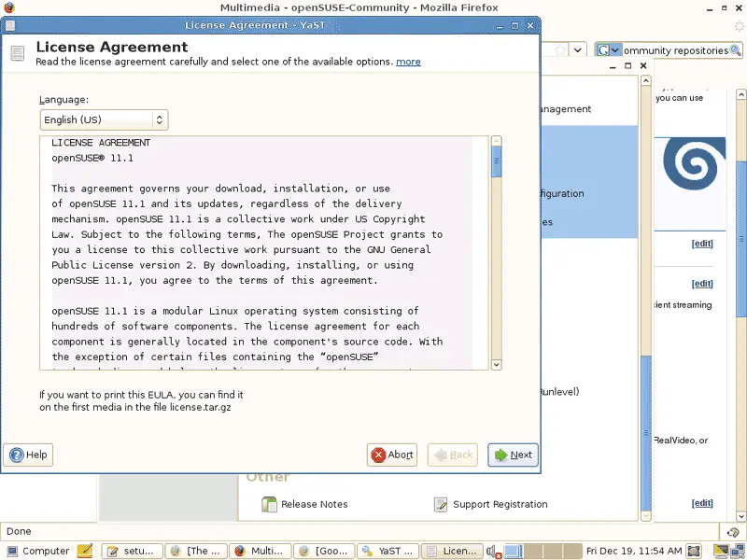Click the network connection tray icon
The image size is (747, 560).
738,551
